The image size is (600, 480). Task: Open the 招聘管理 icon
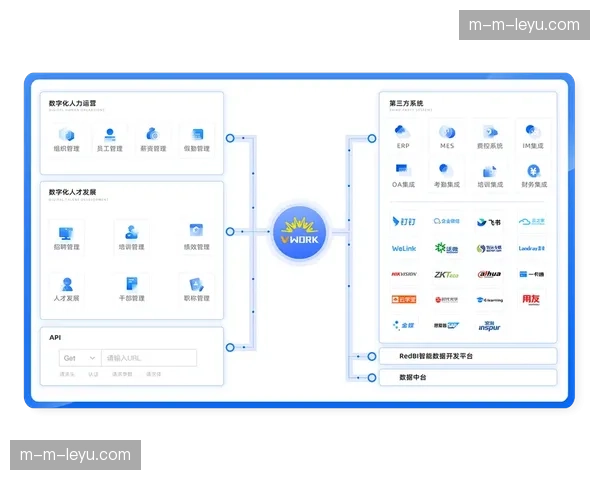pos(67,232)
